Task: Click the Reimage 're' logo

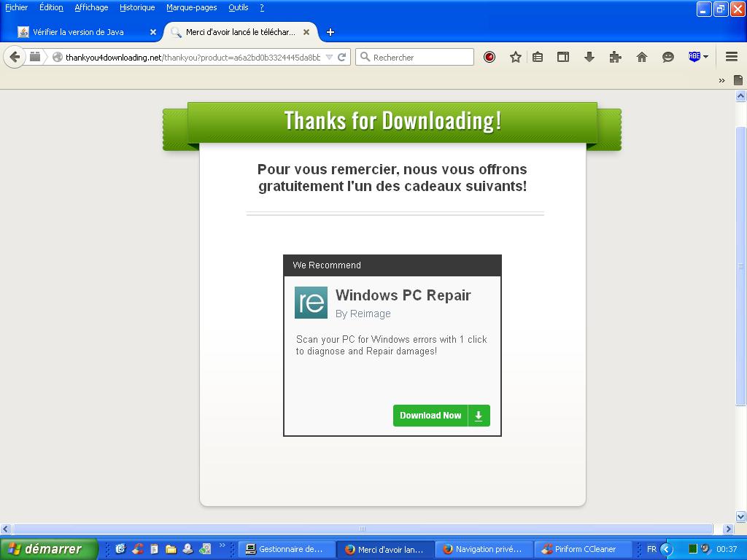Action: click(x=311, y=303)
